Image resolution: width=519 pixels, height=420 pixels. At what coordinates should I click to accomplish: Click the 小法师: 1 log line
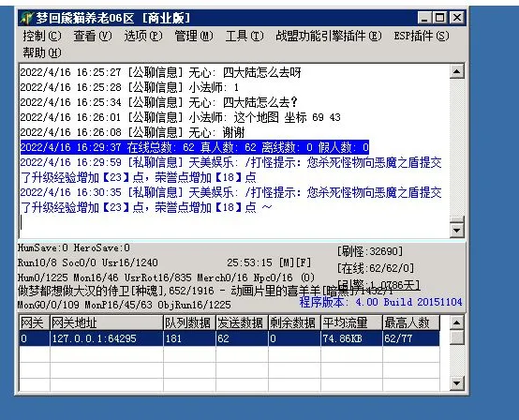pos(129,87)
